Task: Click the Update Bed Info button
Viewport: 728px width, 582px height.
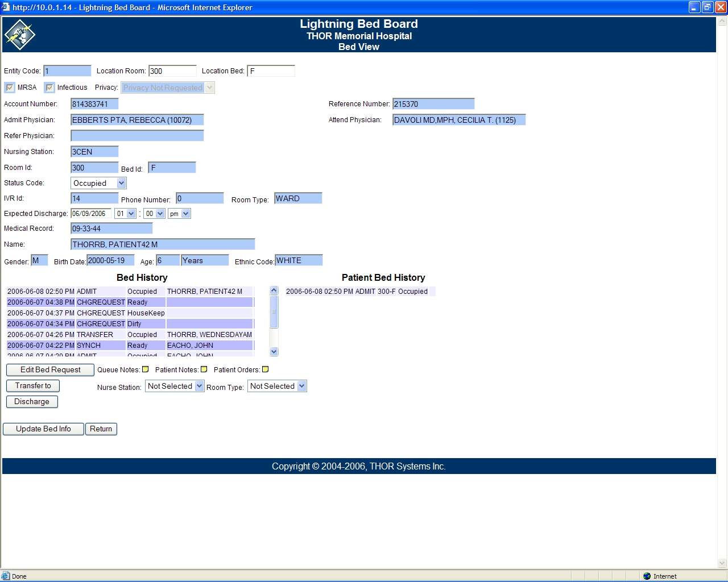Action: tap(43, 429)
